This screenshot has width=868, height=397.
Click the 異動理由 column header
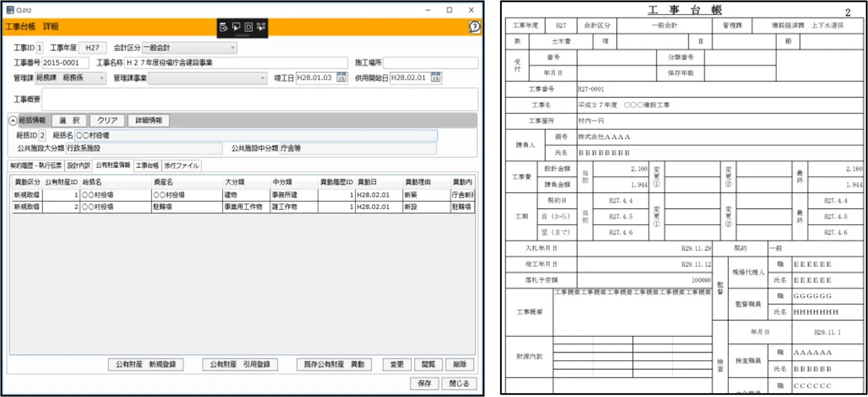(x=426, y=182)
